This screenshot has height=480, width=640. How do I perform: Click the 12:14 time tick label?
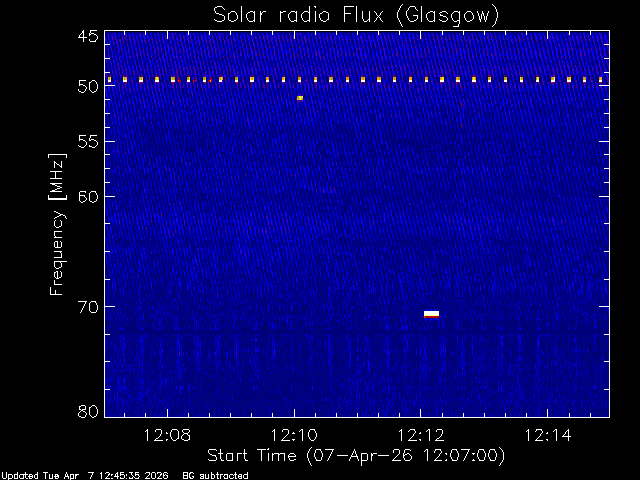click(x=548, y=436)
